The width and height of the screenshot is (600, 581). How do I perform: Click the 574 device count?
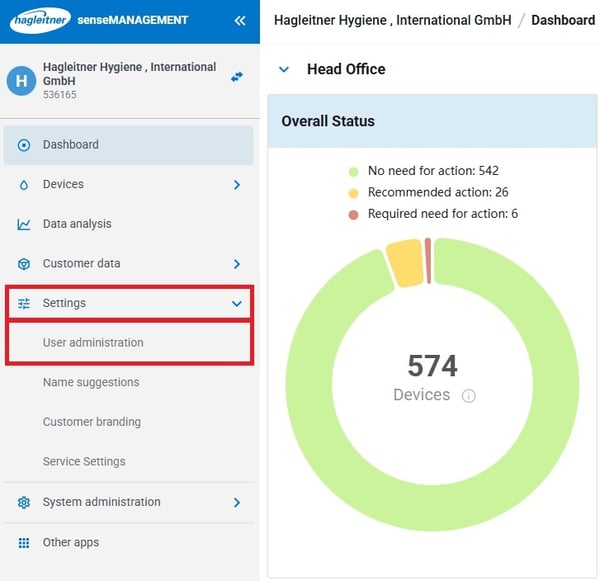coord(432,366)
